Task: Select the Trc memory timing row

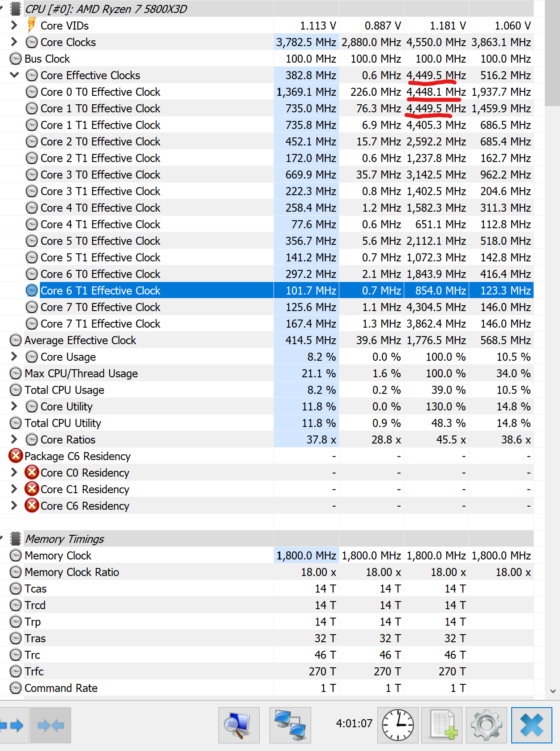Action: 267,655
